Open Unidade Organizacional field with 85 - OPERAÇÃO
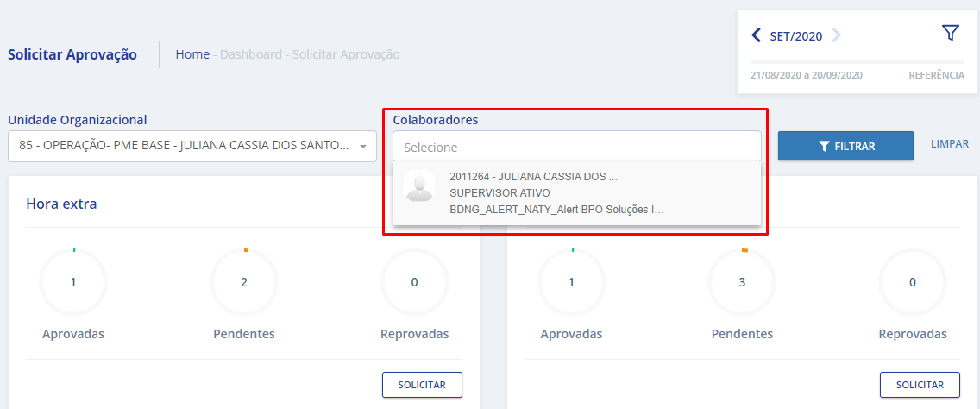The width and height of the screenshot is (980, 409). pos(183,146)
